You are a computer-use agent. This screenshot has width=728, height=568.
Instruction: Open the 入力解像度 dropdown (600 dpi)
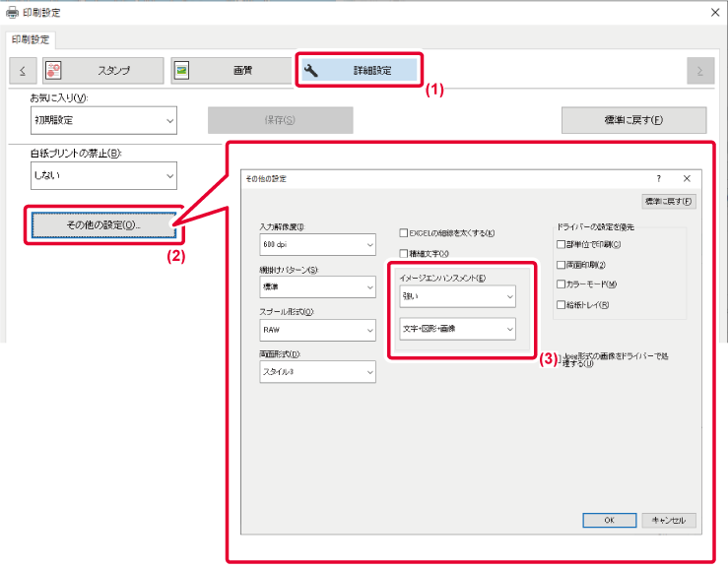pyautogui.click(x=317, y=244)
